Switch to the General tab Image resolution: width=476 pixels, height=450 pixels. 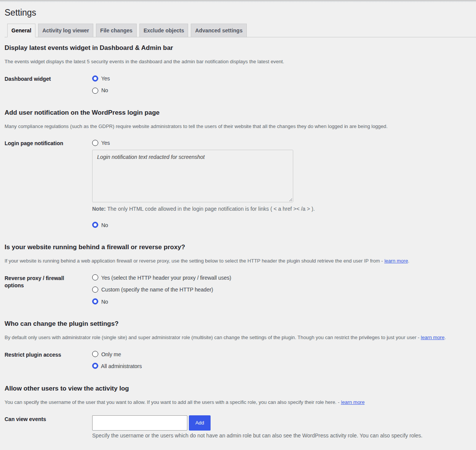[x=21, y=30]
